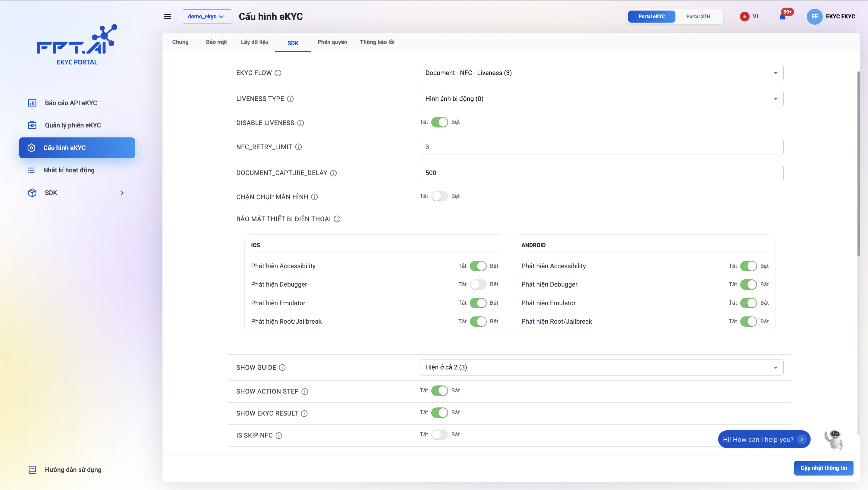
Task: Toggle Android Phát hiện Accessibility switch
Action: 748,266
